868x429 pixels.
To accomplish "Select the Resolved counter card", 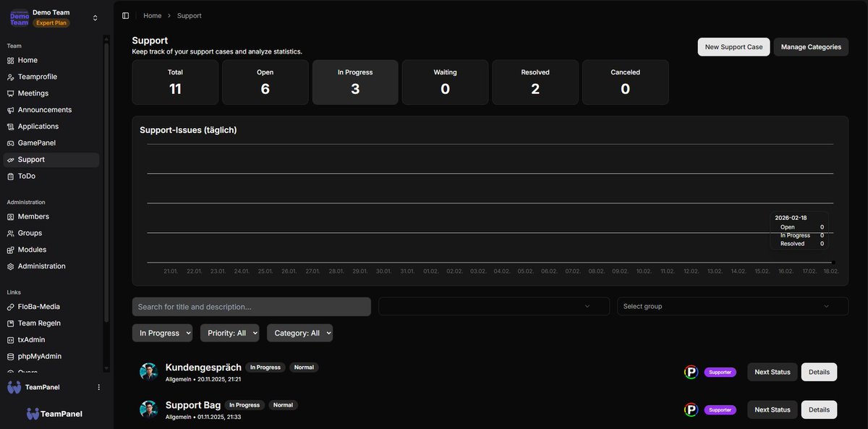I will coord(535,82).
